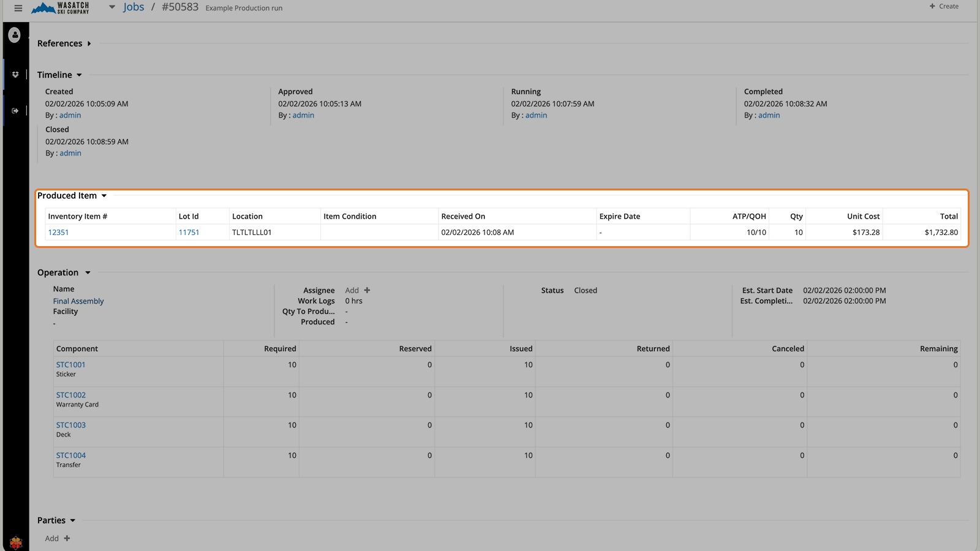The height and width of the screenshot is (551, 980).
Task: Click the Create button at top right
Action: 944,6
